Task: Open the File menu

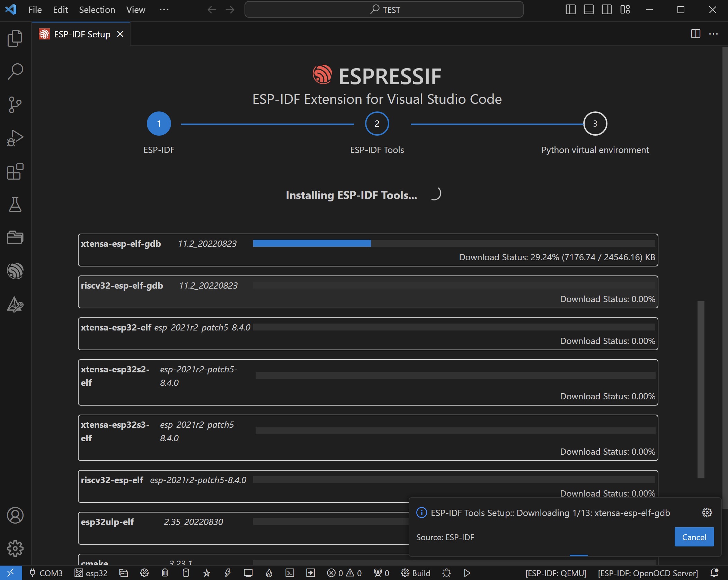Action: 35,10
